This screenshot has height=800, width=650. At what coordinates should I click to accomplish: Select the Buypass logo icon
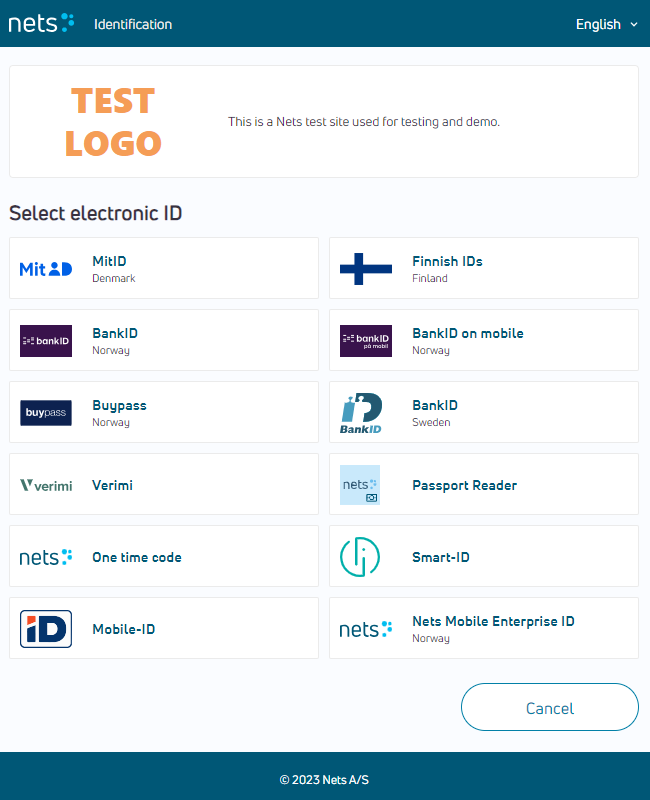click(x=46, y=413)
